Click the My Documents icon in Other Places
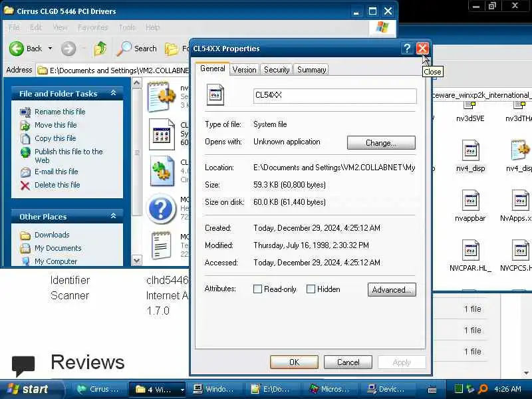 25,248
